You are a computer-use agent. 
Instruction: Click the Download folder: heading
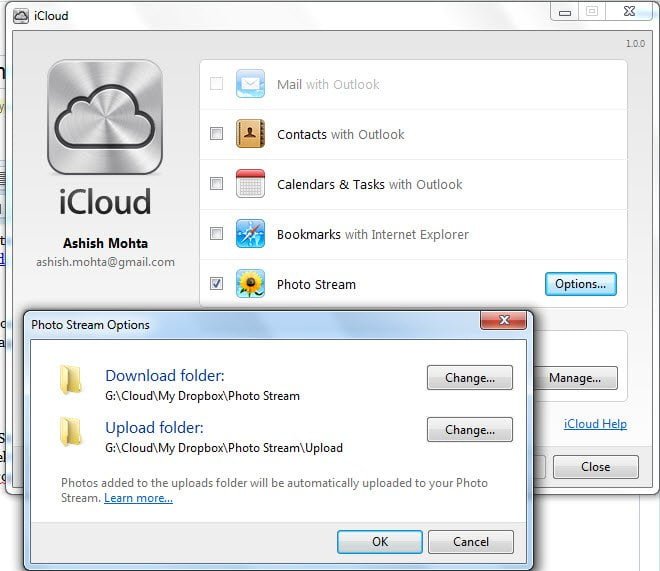[x=165, y=375]
